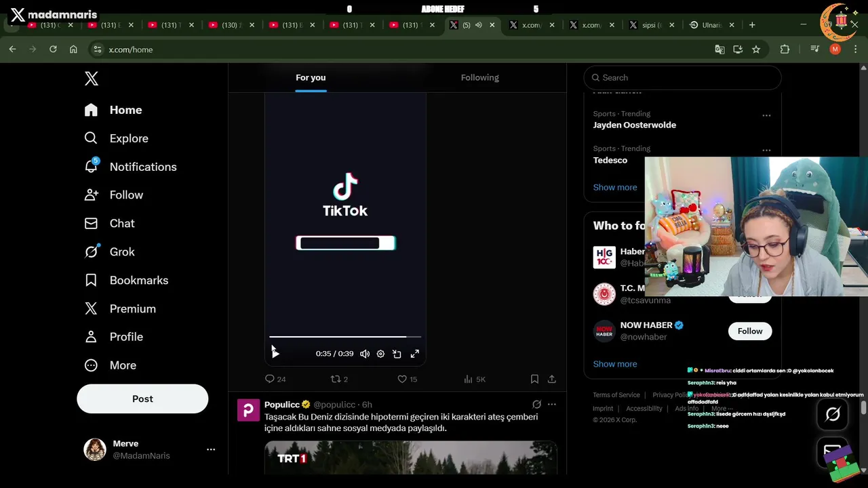Image resolution: width=868 pixels, height=488 pixels.
Task: Open Terms of Service link
Action: click(616, 395)
